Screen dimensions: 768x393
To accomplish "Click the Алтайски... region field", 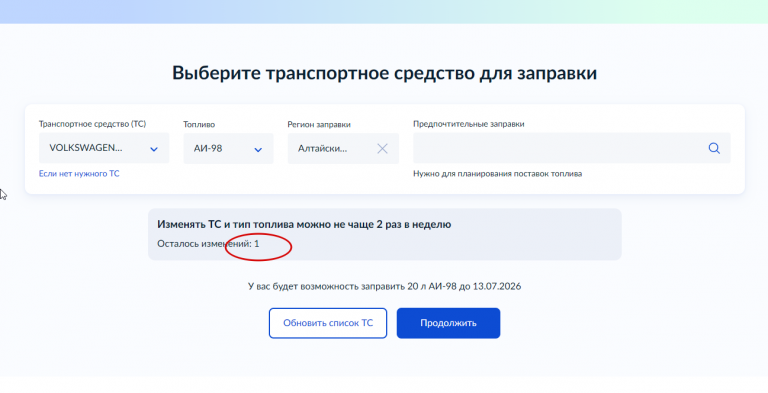I will [343, 148].
